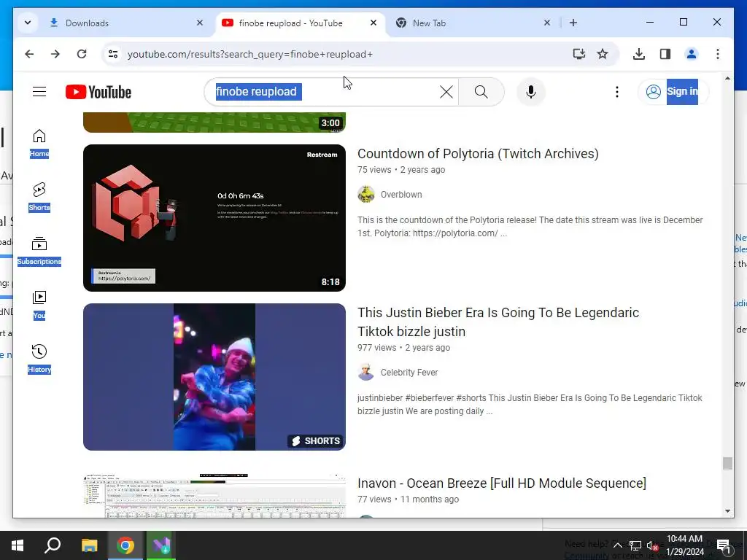The width and height of the screenshot is (747, 560).
Task: Open the Windows Start menu
Action: click(x=18, y=545)
